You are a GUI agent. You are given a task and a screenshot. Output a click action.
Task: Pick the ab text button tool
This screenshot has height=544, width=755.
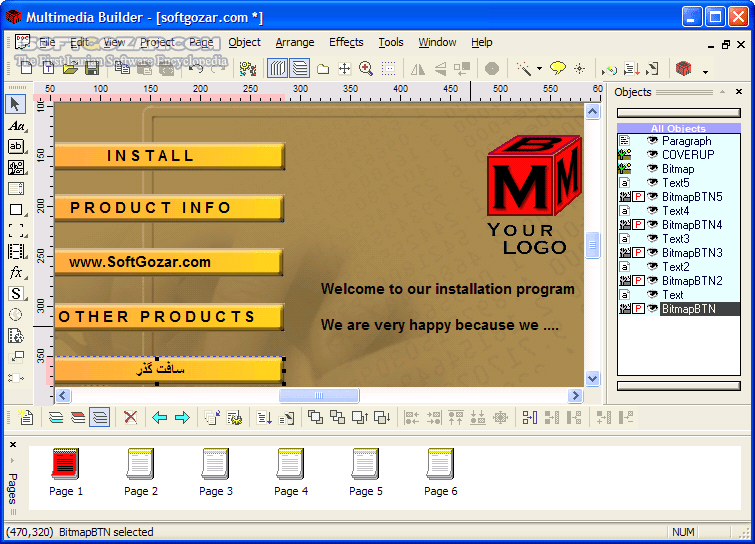(16, 146)
